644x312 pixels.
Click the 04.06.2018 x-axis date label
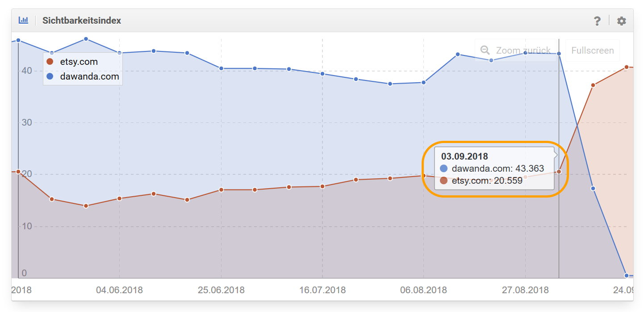(x=119, y=290)
